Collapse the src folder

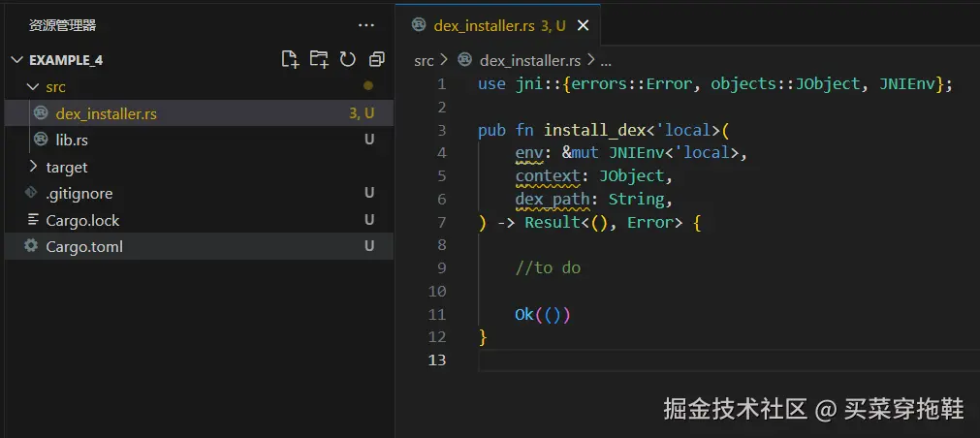[34, 87]
